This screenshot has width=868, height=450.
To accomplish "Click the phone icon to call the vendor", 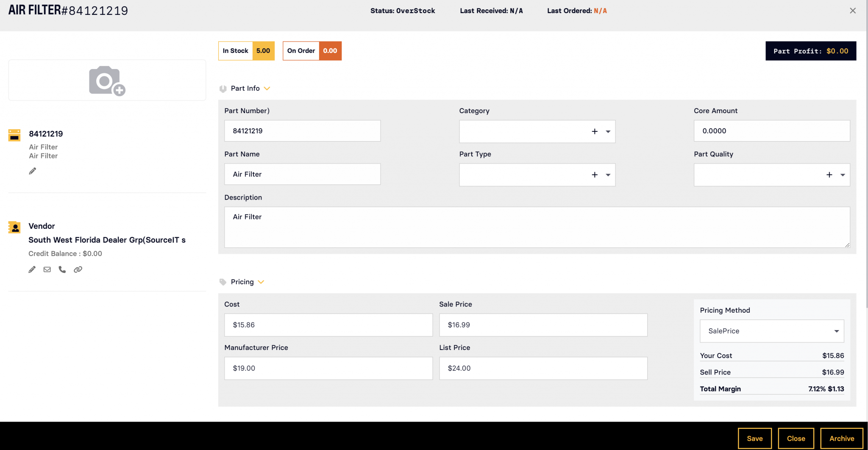I will (62, 269).
